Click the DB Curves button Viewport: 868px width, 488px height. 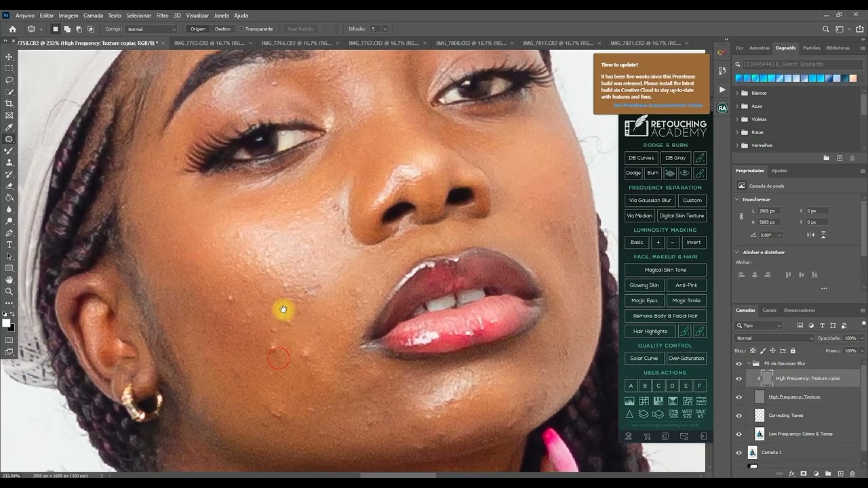(x=641, y=158)
